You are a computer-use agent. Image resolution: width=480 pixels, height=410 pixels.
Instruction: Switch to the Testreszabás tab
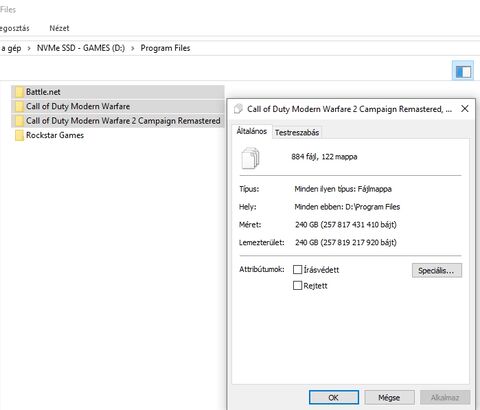point(297,133)
